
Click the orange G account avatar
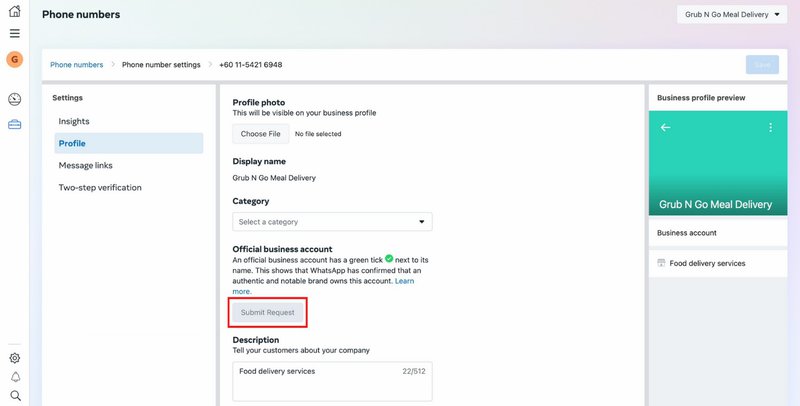point(15,59)
